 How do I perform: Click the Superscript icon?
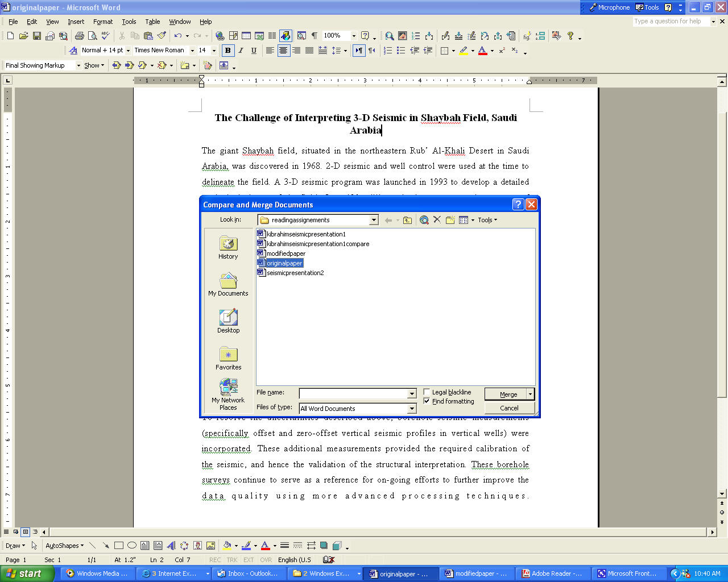502,51
